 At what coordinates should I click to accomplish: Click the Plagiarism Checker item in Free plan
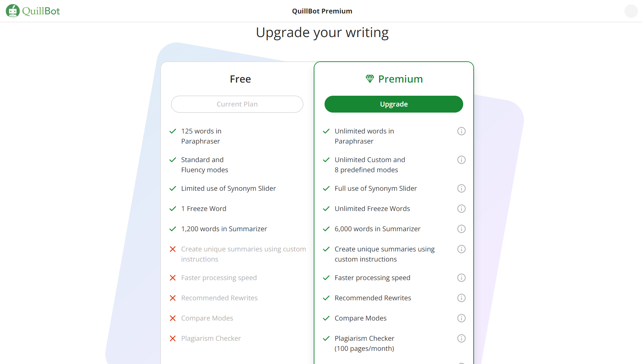[x=211, y=338]
